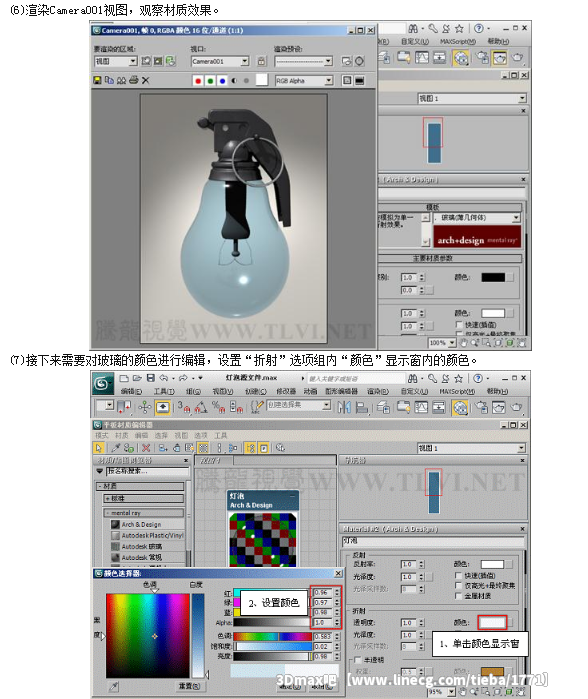Expand the 标准 group in material browser
Screen dimensions: 588x699
(x=144, y=498)
